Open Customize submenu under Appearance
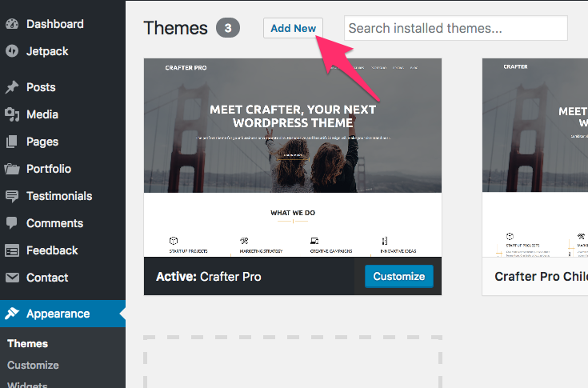The height and width of the screenshot is (388, 588). 33,365
